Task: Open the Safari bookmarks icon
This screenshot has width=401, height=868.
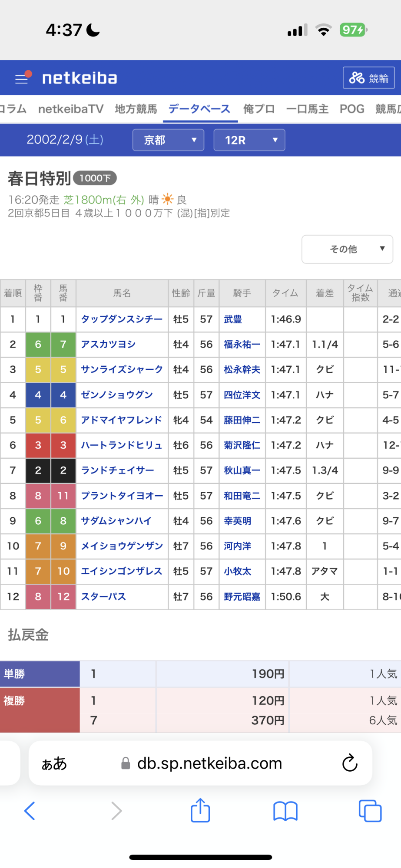Action: (285, 810)
